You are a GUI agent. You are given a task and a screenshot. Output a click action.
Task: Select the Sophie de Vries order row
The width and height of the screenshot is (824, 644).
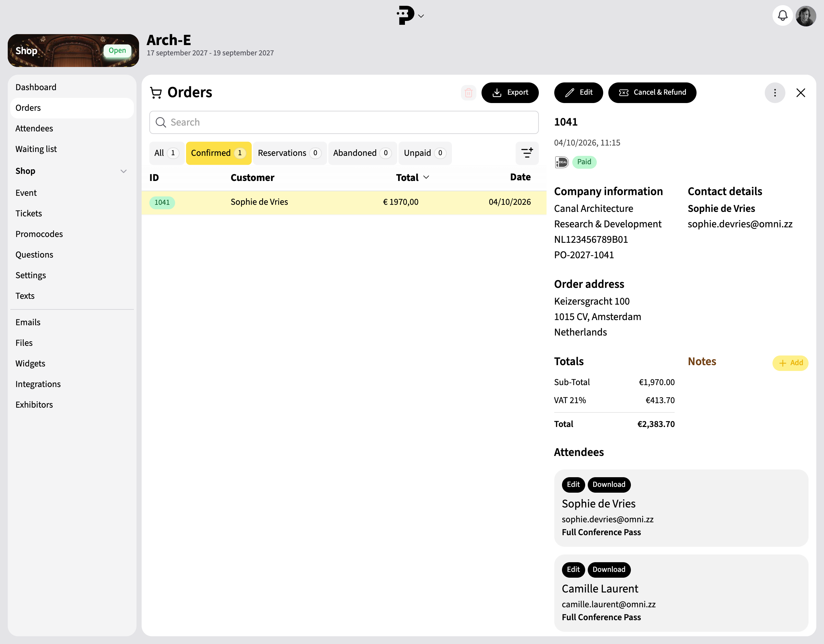click(344, 202)
